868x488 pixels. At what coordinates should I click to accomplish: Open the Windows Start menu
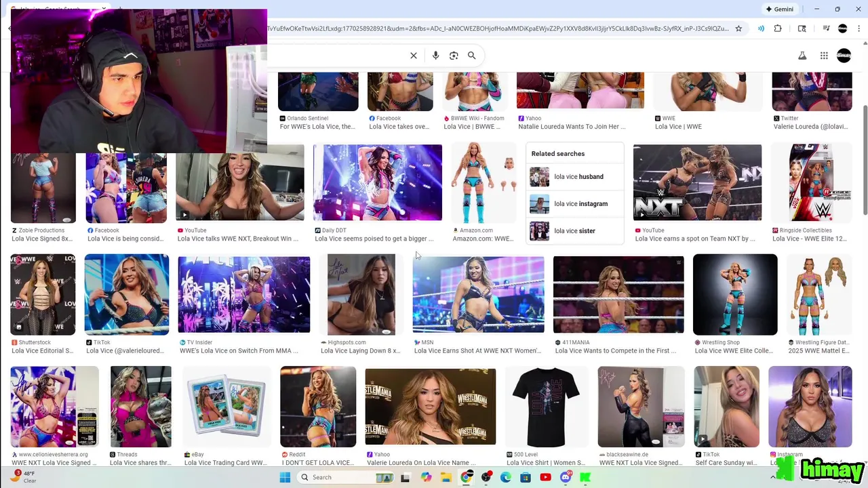coord(285,477)
